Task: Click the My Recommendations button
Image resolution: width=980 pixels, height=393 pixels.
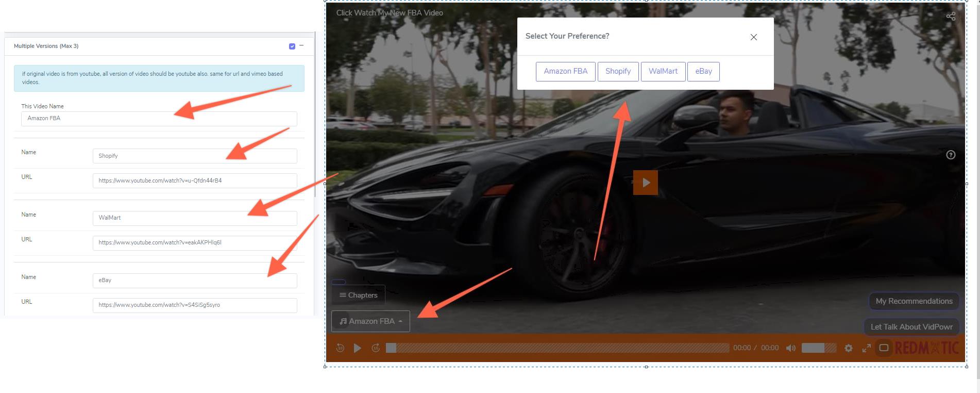Action: click(x=914, y=301)
